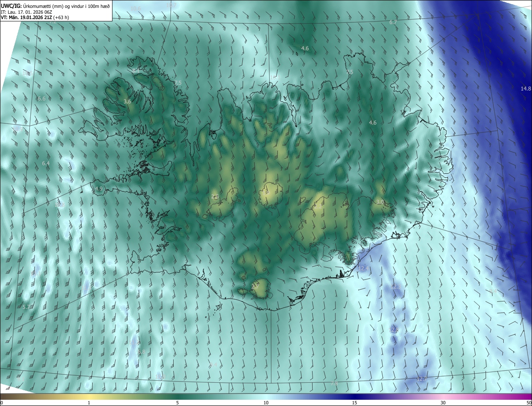The height and width of the screenshot is (406, 532).
Task: Pick the dark navy color on the scale bar
Action: (355, 396)
